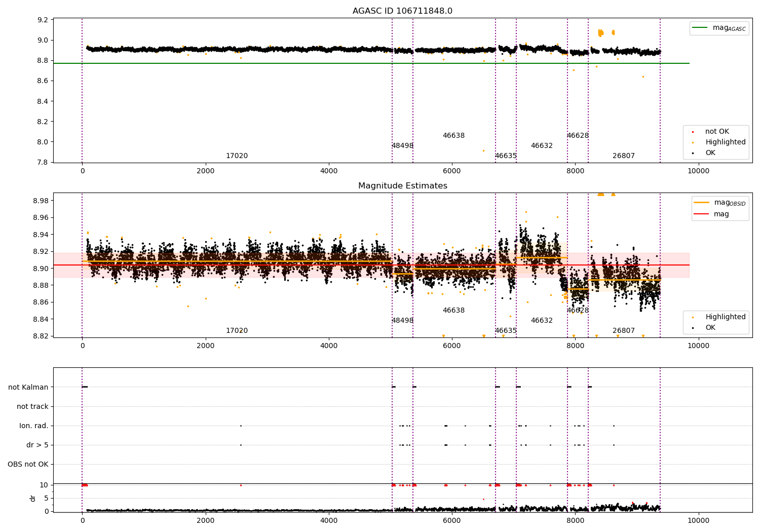Click the 'not track' axis label
Viewport: 760px width, 532px height.
[x=32, y=406]
